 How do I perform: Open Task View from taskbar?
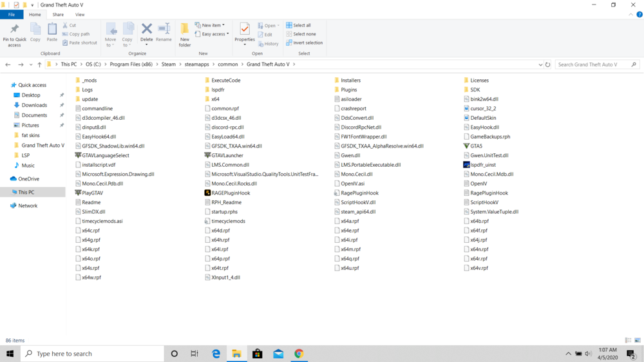click(194, 354)
